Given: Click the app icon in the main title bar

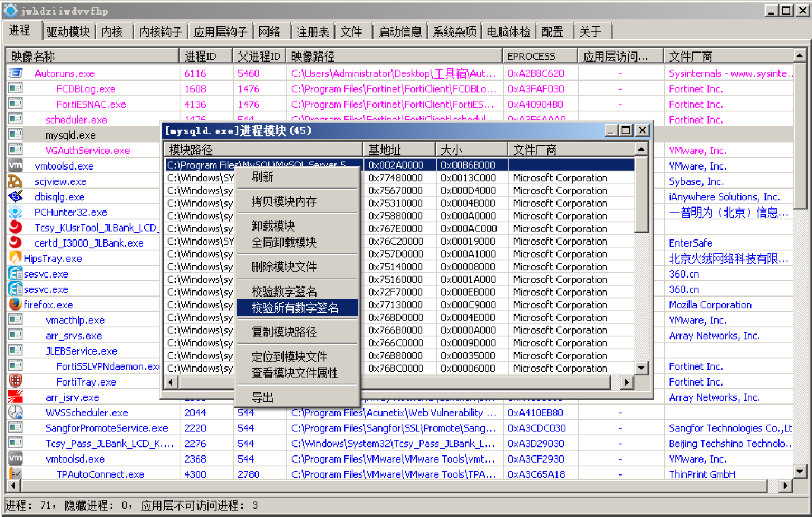Looking at the screenshot, I should coord(10,10).
